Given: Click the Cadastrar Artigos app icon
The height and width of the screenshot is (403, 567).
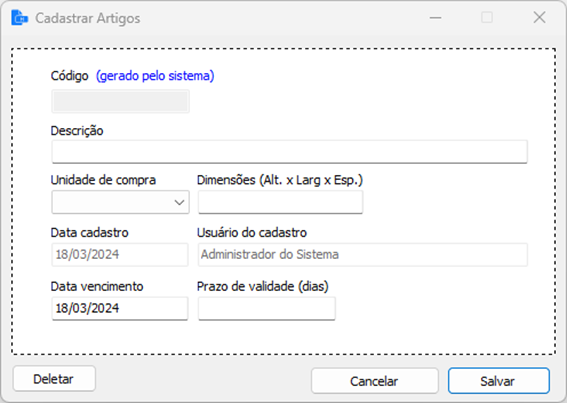Looking at the screenshot, I should 20,18.
